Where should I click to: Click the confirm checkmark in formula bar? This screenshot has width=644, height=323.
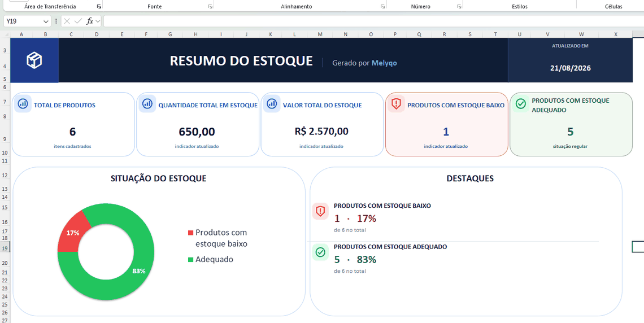pos(78,21)
